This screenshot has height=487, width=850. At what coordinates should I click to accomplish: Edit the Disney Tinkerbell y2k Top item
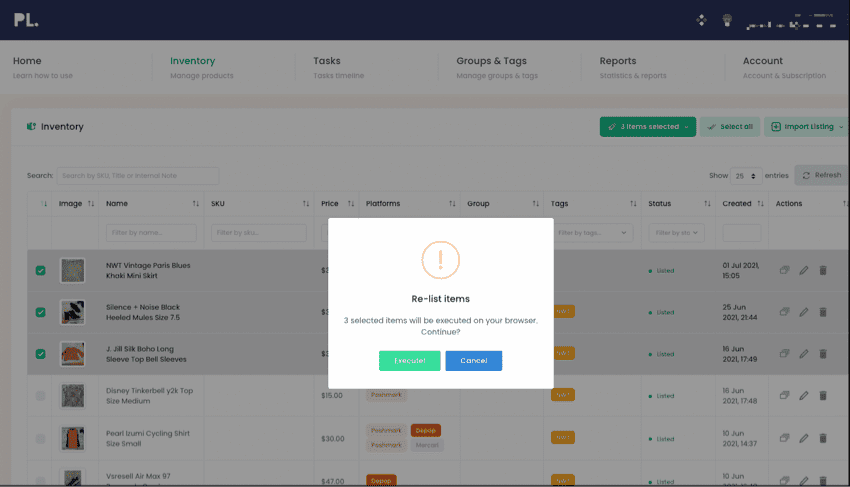click(804, 395)
